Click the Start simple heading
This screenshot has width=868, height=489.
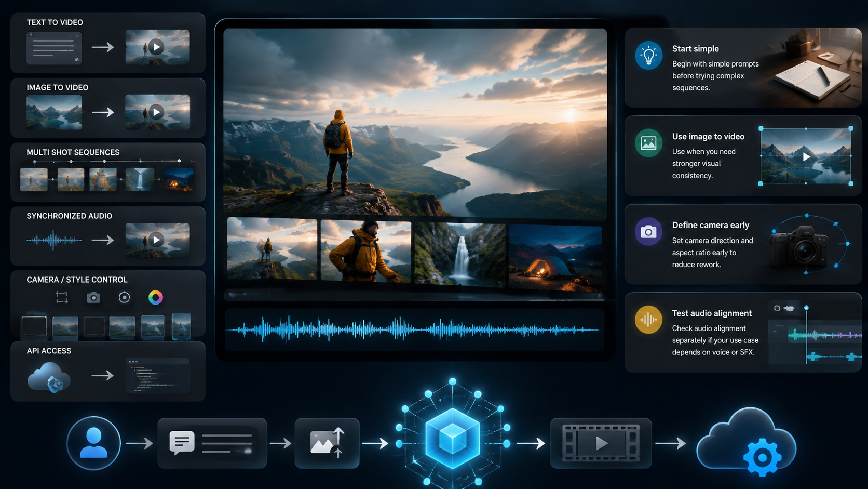[x=696, y=49]
